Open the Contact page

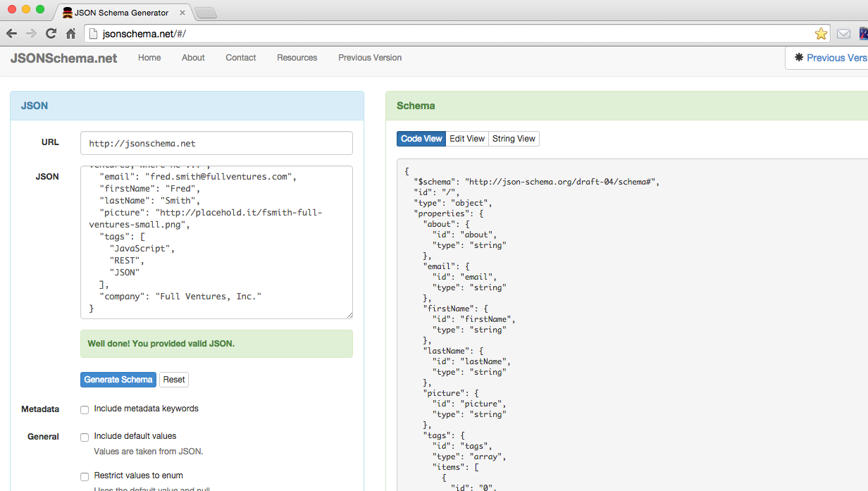coord(240,58)
